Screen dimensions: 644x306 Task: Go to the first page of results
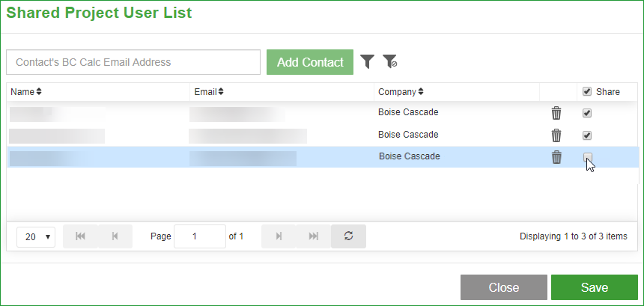81,236
